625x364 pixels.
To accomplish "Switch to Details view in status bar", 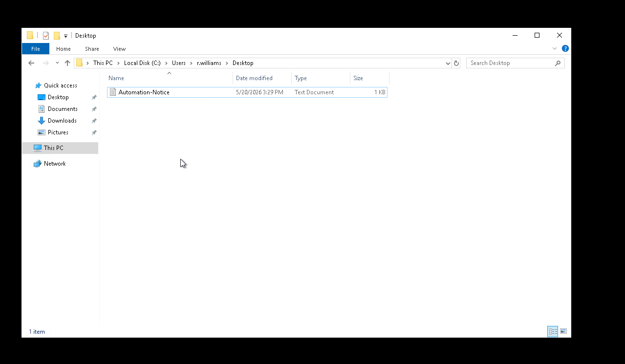I will pyautogui.click(x=553, y=331).
